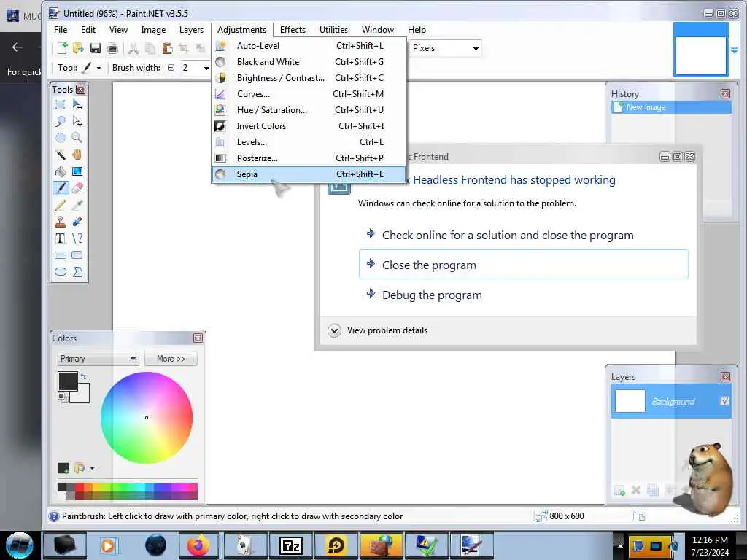
Task: Select the Pan hand tool
Action: click(77, 155)
